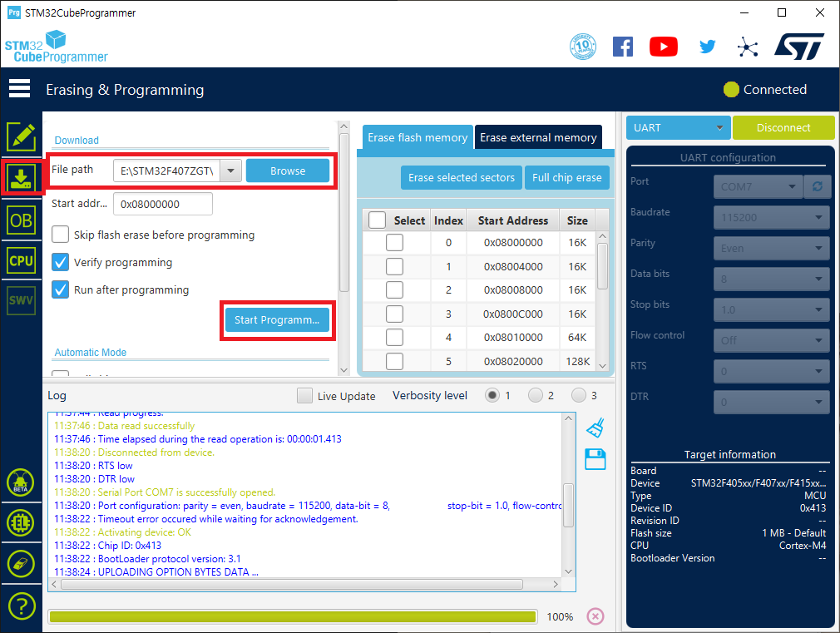Screen dimensions: 840x633
Task: Uncheck Verify programming
Action: [x=60, y=262]
